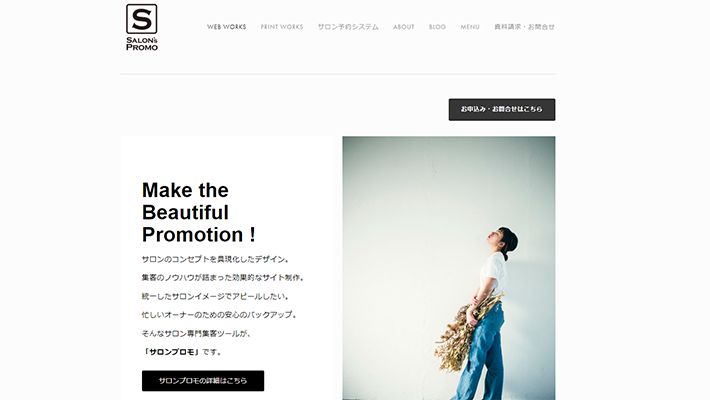Click the line 集客のノウハウが詰まった効果的なサイト制作
710x400 pixels.
223,278
